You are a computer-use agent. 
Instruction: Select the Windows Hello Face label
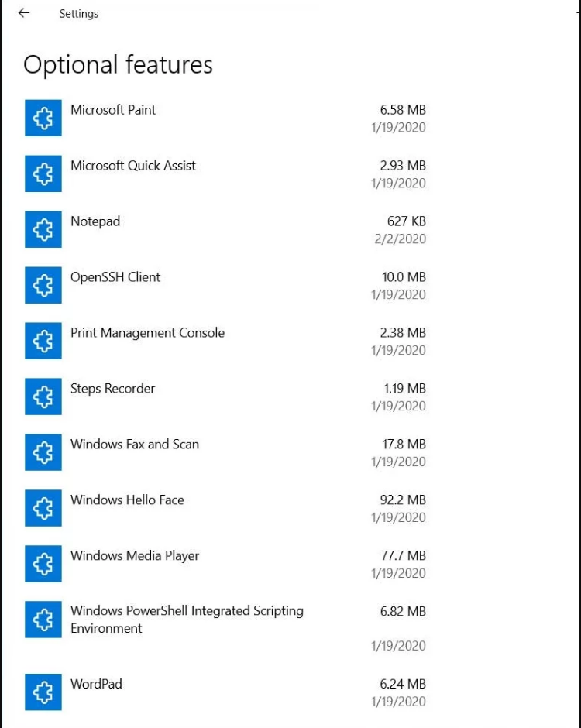(127, 500)
